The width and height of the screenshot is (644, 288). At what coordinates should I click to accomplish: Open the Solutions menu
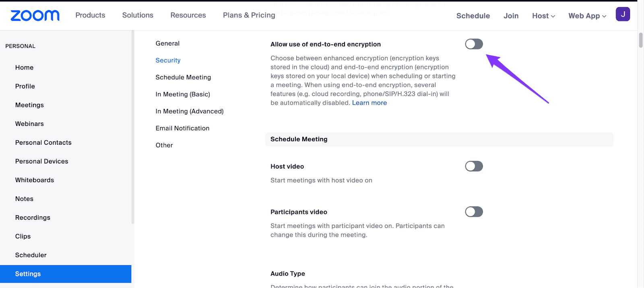pos(137,15)
